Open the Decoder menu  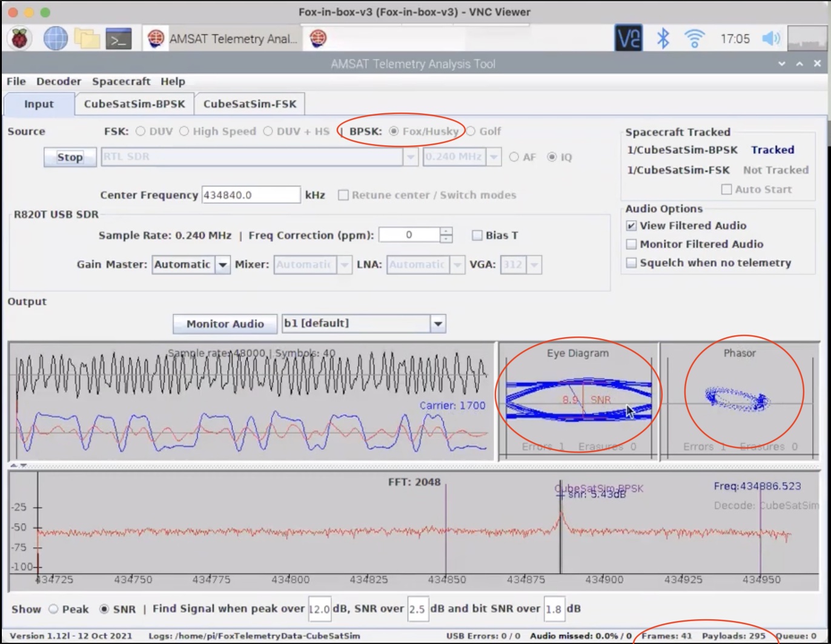(x=59, y=81)
